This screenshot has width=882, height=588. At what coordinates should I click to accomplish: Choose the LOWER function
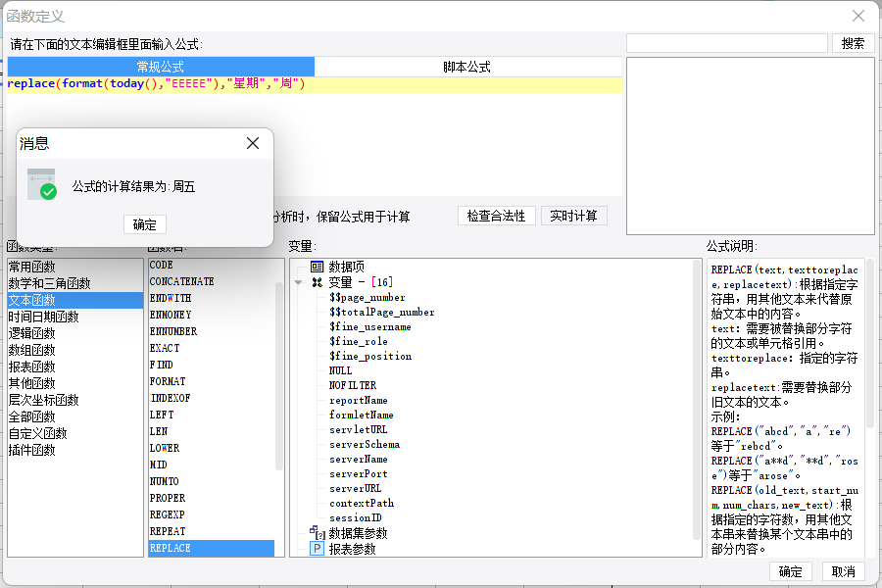click(212, 448)
